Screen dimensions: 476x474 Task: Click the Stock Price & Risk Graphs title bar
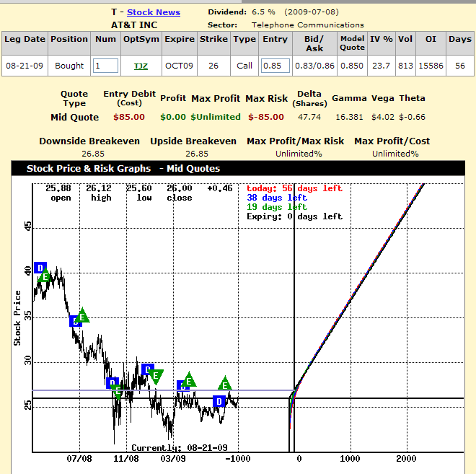pyautogui.click(x=238, y=169)
